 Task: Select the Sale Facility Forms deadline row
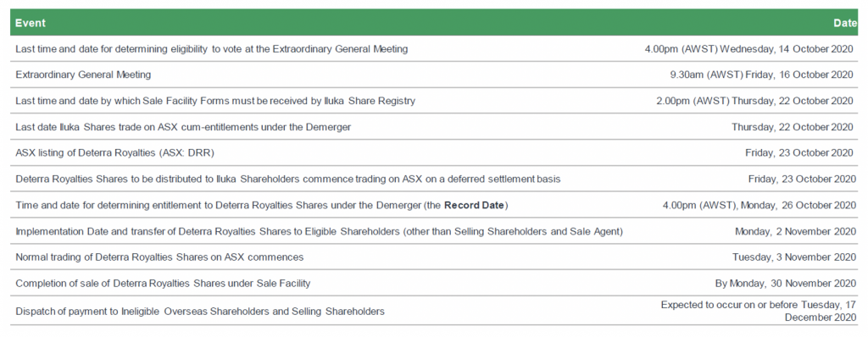434,101
